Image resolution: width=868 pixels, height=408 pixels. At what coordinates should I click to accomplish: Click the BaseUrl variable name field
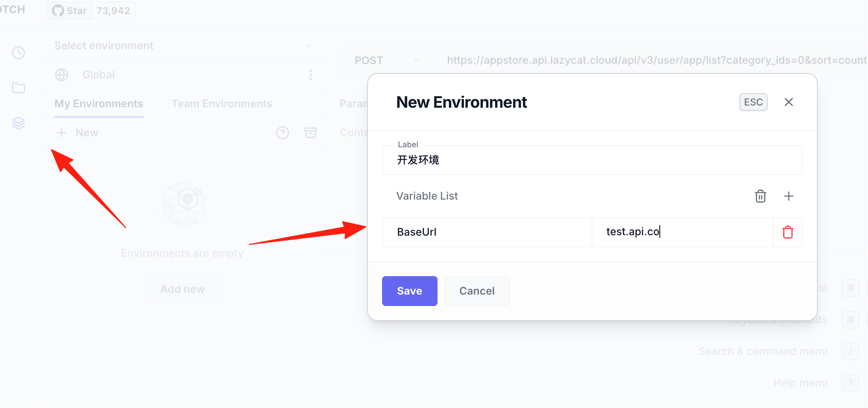tap(487, 232)
